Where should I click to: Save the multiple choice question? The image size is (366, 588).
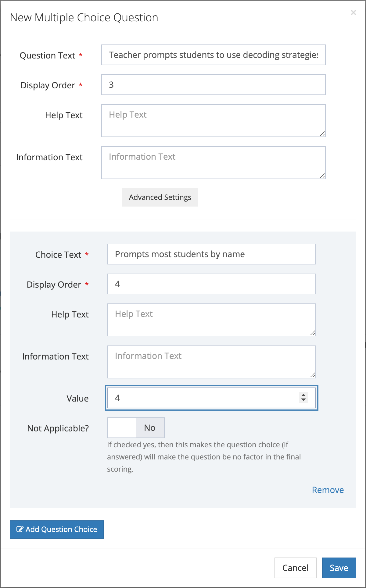point(339,568)
